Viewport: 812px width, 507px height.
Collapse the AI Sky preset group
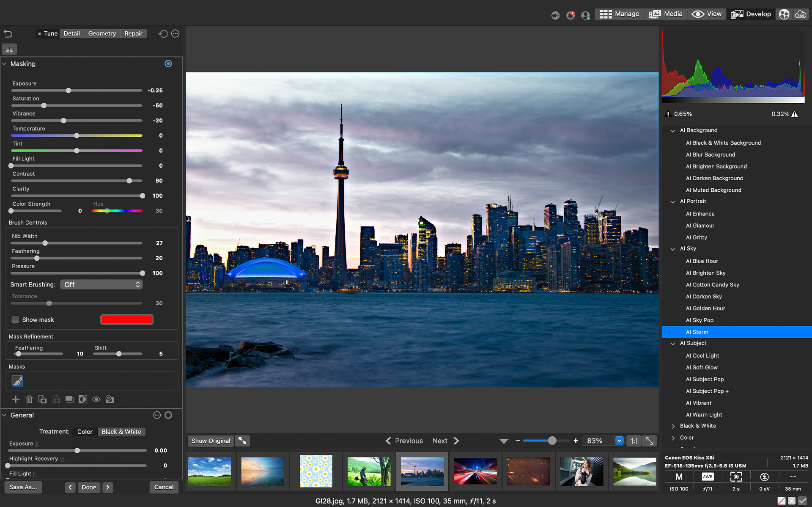673,249
